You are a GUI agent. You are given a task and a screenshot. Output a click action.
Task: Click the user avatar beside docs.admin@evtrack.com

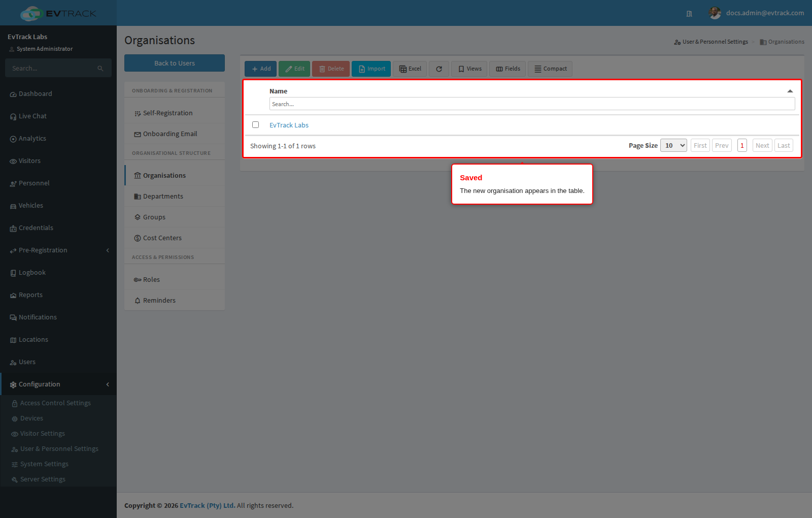pyautogui.click(x=715, y=13)
